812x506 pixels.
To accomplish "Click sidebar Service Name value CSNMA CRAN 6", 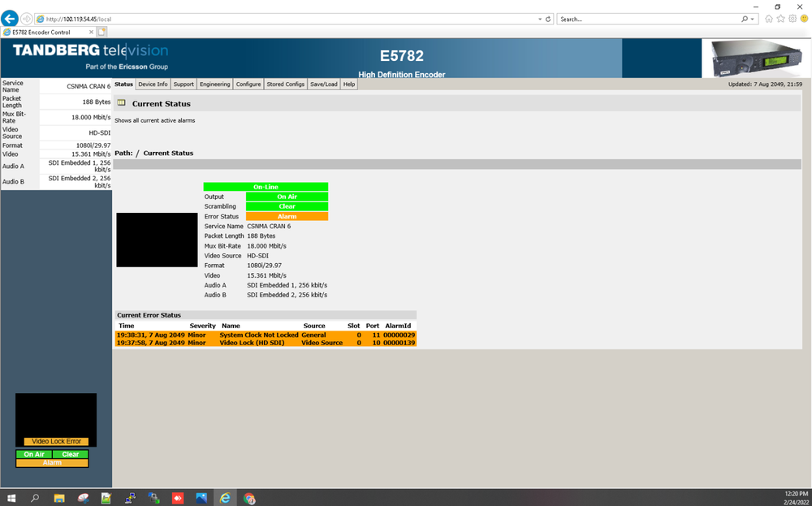I will pos(89,86).
